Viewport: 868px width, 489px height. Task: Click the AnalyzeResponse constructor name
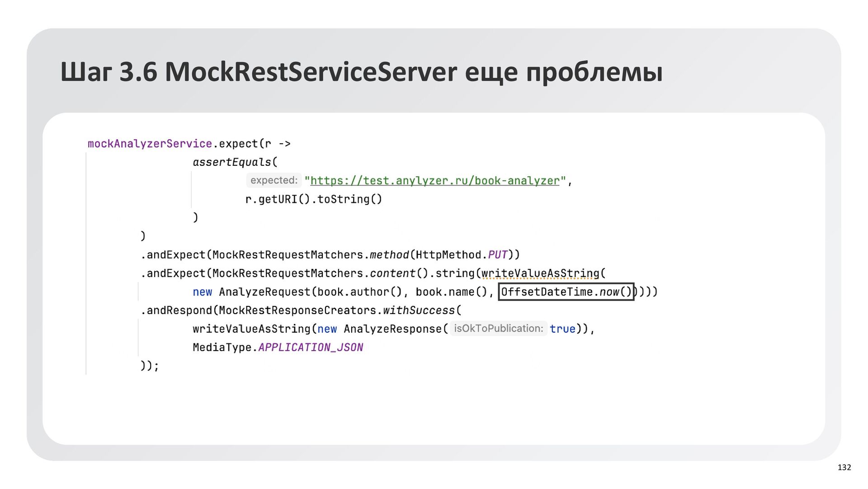tap(392, 329)
